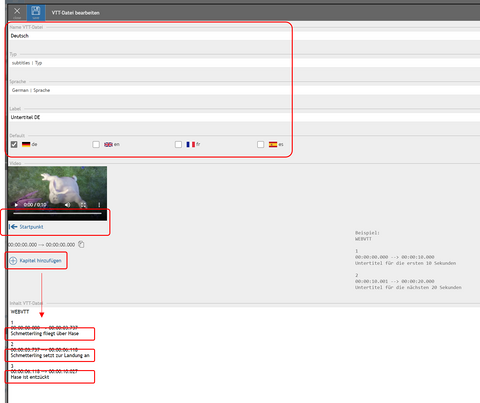
Task: Check the es default checkbox
Action: (261, 144)
